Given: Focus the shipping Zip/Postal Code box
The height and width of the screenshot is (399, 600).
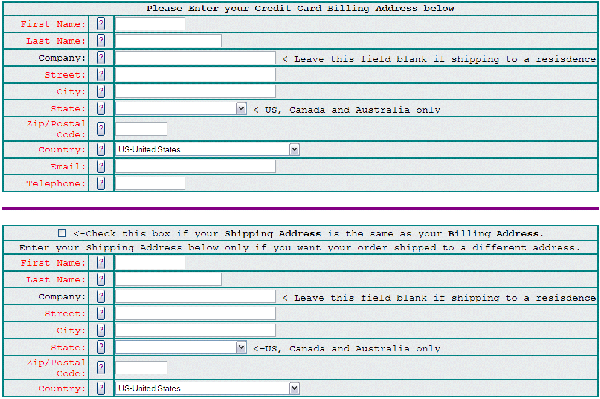Looking at the screenshot, I should 141,368.
